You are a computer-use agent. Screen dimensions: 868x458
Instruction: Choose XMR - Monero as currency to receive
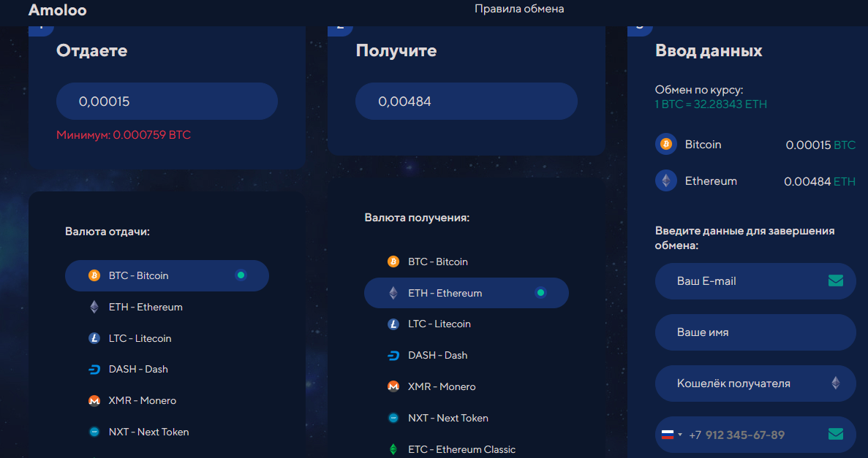466,386
